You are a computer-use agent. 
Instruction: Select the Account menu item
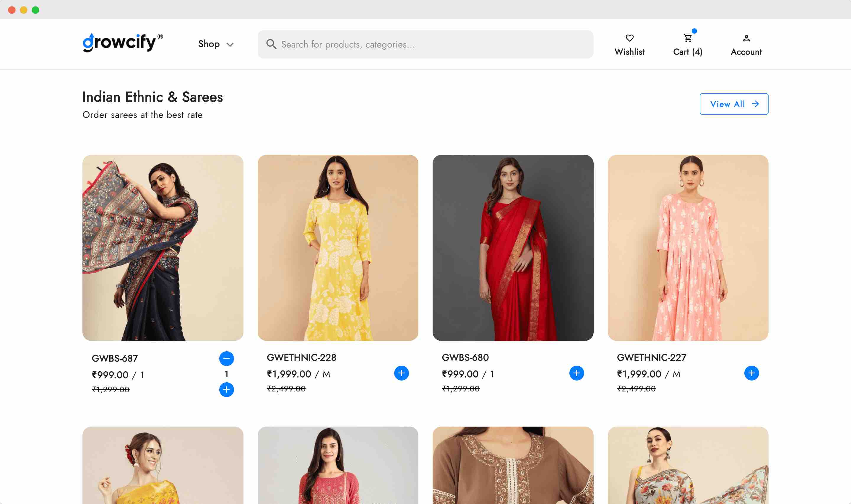746,52
